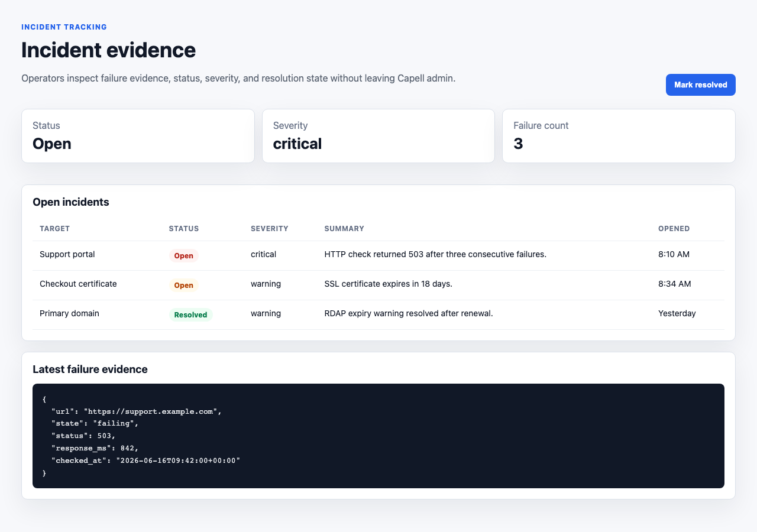The image size is (757, 532).
Task: Click the Operators inspect failure evidence description
Action: (238, 78)
